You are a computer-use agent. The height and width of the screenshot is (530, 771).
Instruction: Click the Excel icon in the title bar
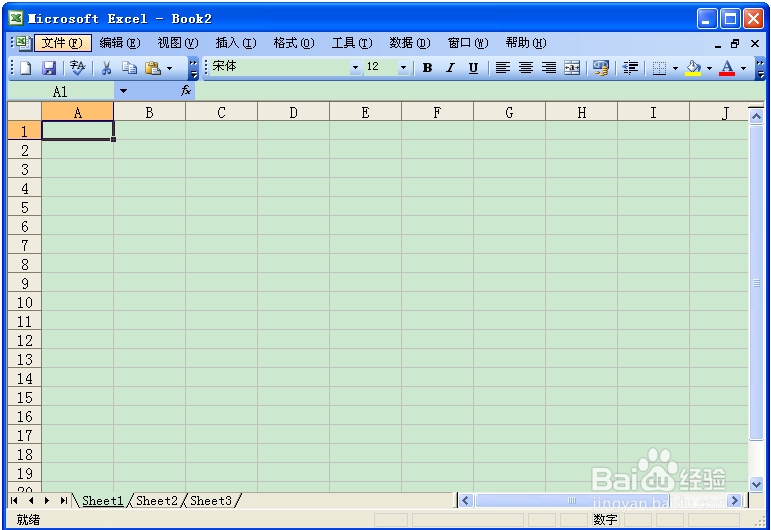click(x=16, y=18)
